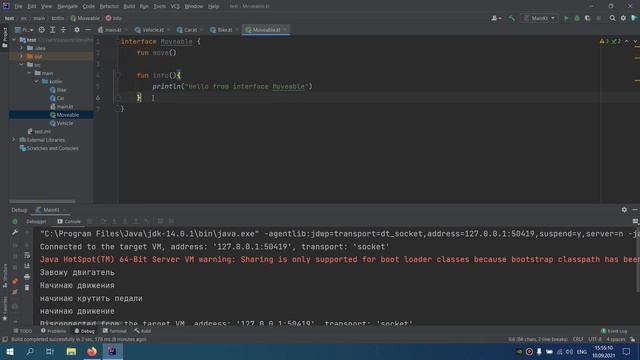
Task: Close the Moveable.kt editor tab
Action: pyautogui.click(x=285, y=30)
